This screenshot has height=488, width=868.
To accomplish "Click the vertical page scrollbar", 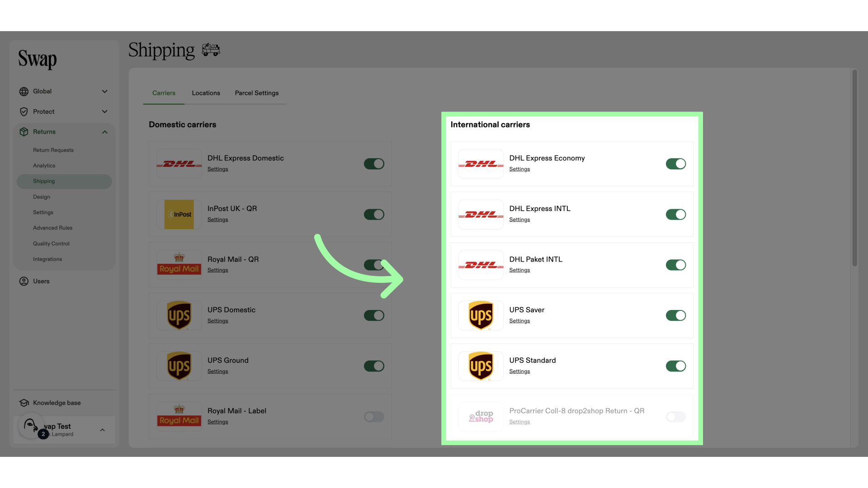I will click(x=854, y=168).
